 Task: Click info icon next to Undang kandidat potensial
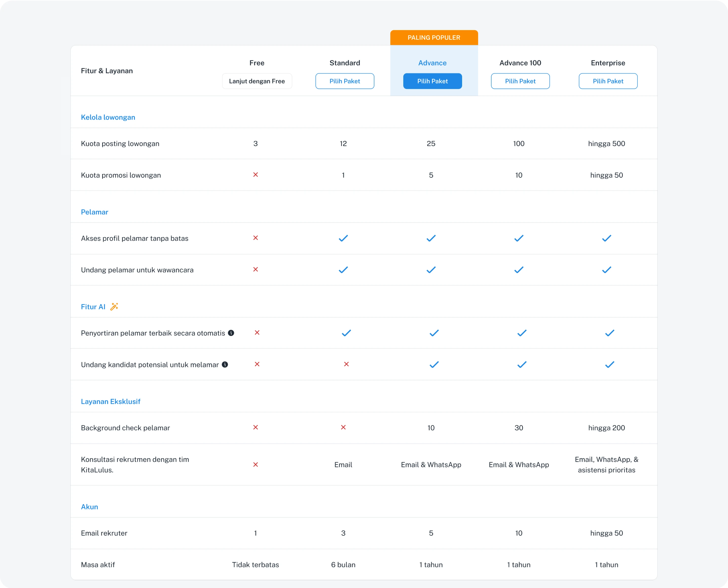pyautogui.click(x=225, y=365)
